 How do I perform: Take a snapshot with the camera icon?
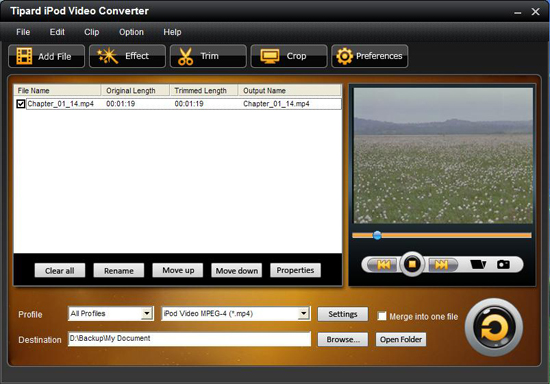503,264
